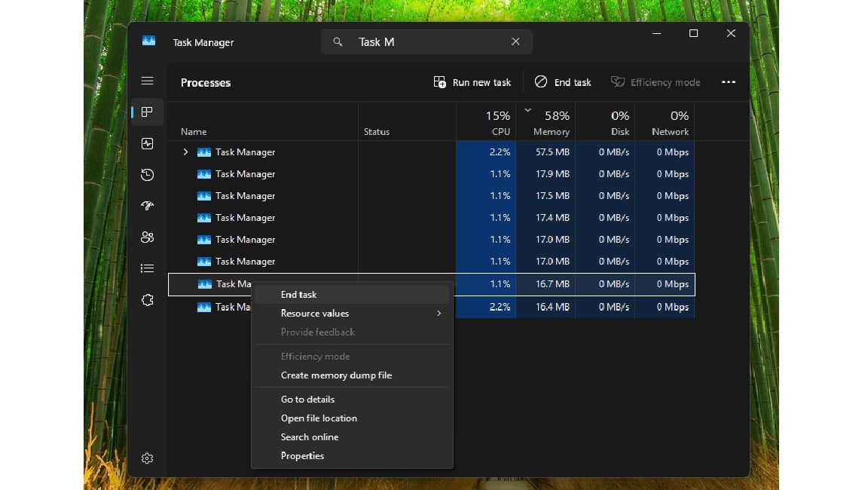Click End task toolbar button
868x490 pixels.
[563, 82]
